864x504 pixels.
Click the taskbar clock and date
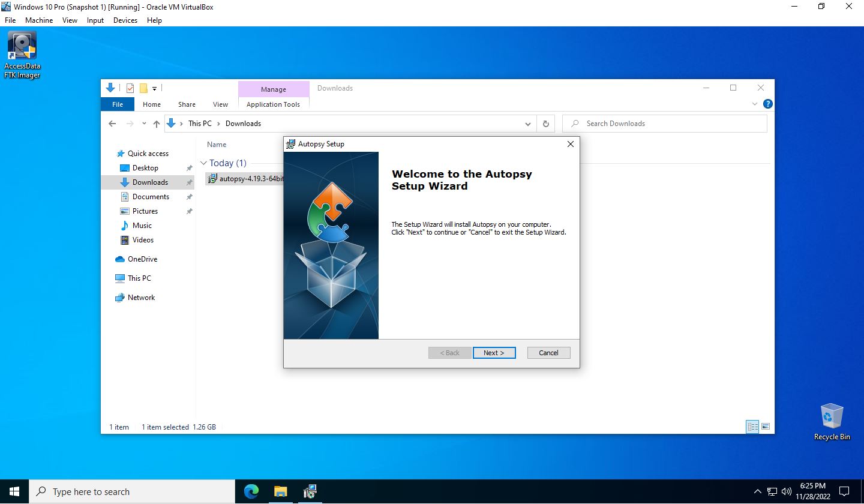pos(812,491)
